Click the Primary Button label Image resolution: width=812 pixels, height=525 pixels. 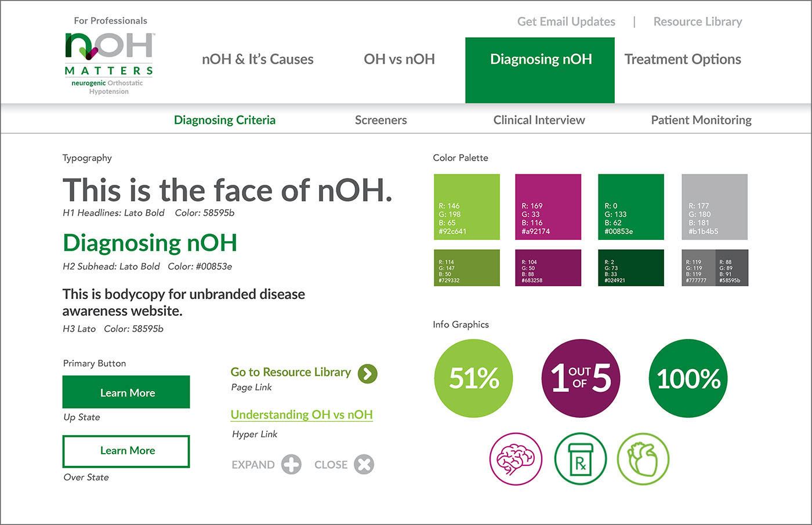94,363
